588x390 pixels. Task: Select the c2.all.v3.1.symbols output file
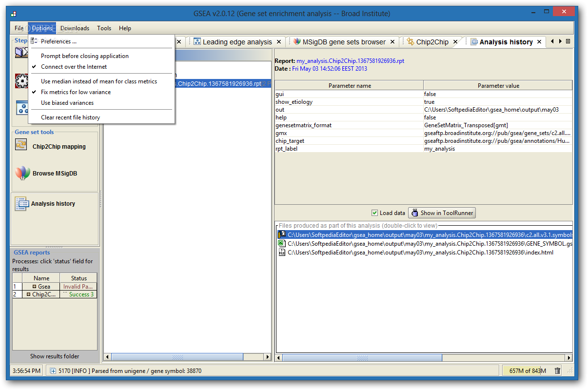point(424,235)
